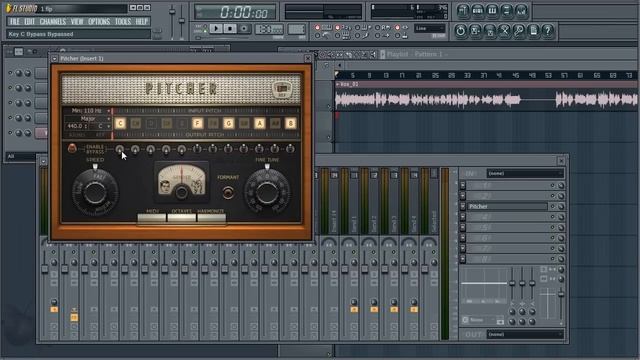
Task: Toggle note C in Pitcher
Action: pyautogui.click(x=120, y=123)
